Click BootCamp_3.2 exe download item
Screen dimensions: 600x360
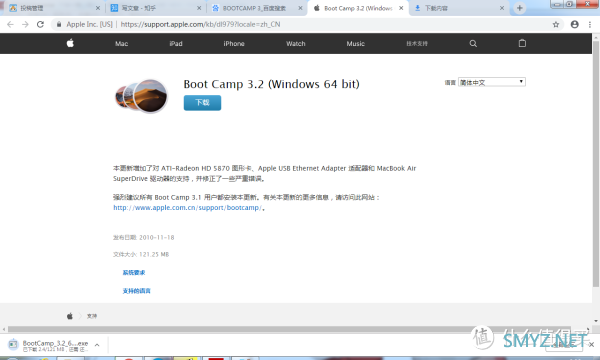[x=54, y=345]
